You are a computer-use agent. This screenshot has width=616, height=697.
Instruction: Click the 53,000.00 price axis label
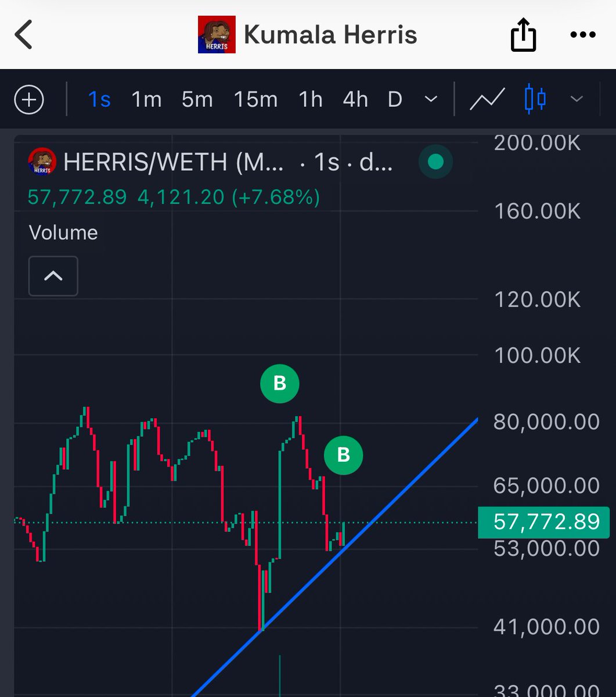point(546,548)
